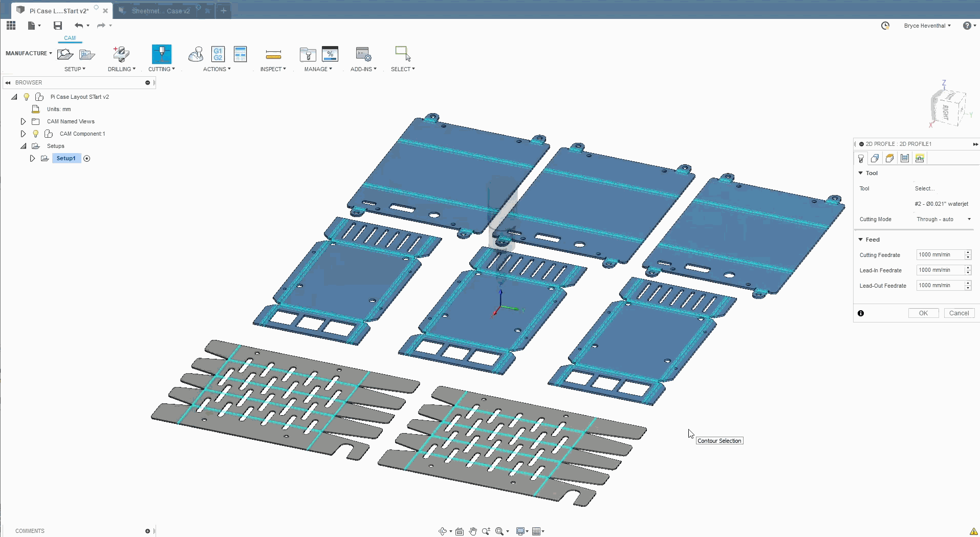Screen dimensions: 980x537
Task: Click the Lead-In Feedrate input field
Action: [x=940, y=270]
